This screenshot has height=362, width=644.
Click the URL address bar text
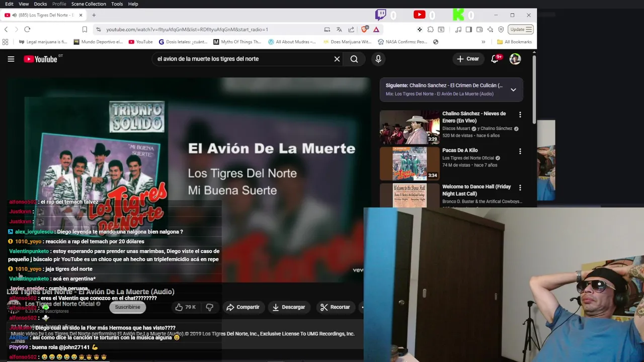point(187,30)
